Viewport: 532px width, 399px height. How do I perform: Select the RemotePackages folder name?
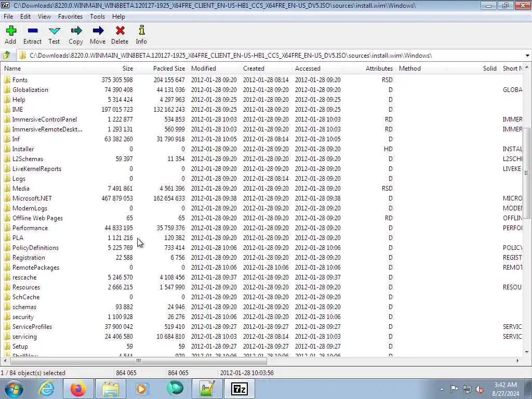tap(36, 268)
